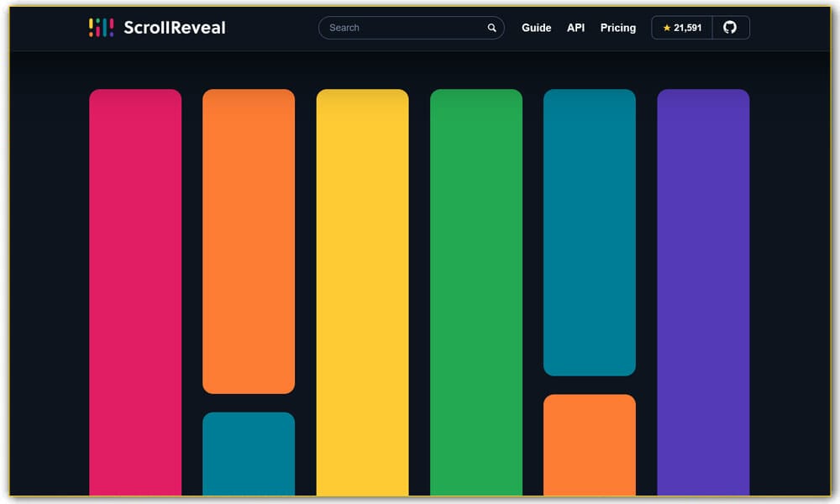Click the purple dot in the ScrollReveal logo
Viewport: 840px width, 504px height.
tap(112, 34)
